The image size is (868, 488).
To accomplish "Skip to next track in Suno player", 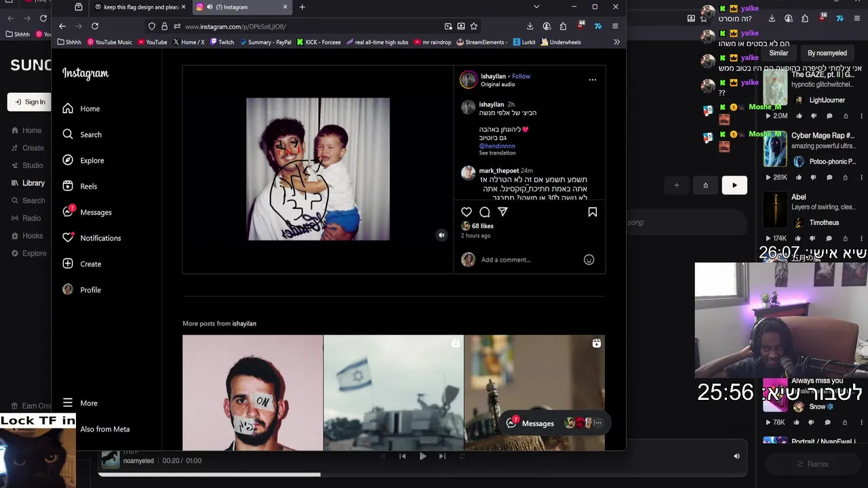I will [442, 456].
